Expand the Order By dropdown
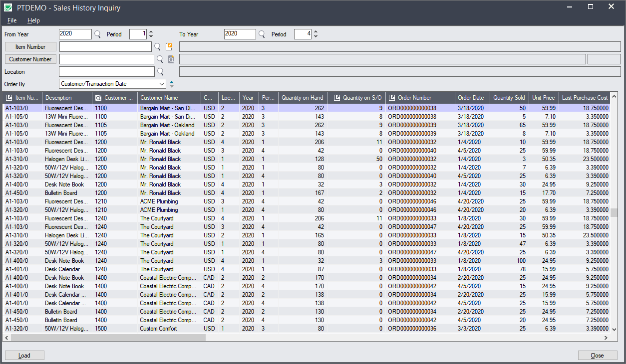The image size is (626, 364). click(x=162, y=84)
